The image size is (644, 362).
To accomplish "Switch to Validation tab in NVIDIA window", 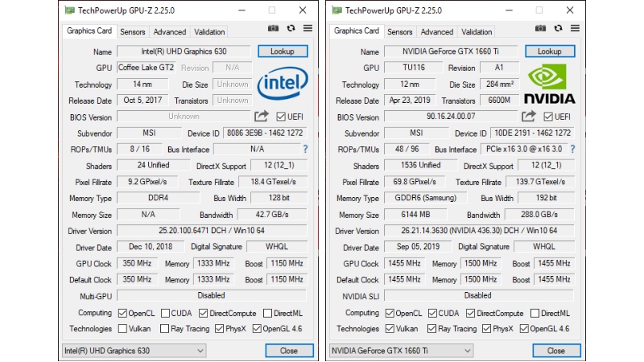I will [x=477, y=31].
